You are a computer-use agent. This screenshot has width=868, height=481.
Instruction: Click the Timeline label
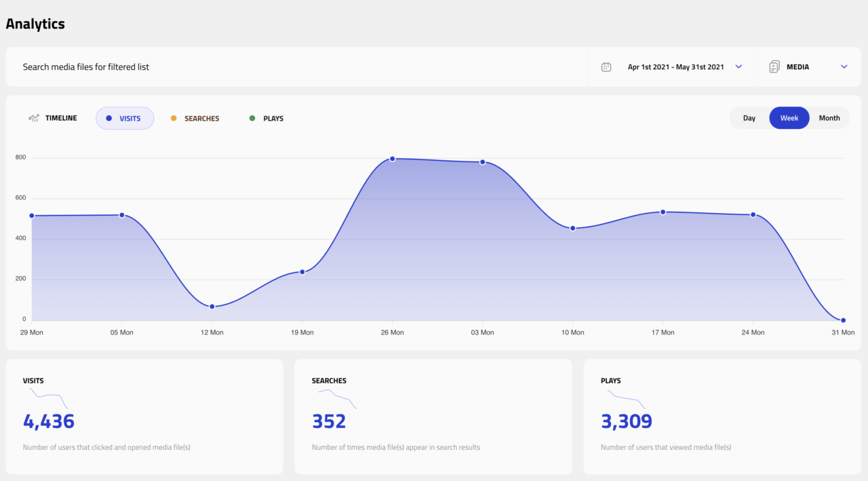point(61,118)
